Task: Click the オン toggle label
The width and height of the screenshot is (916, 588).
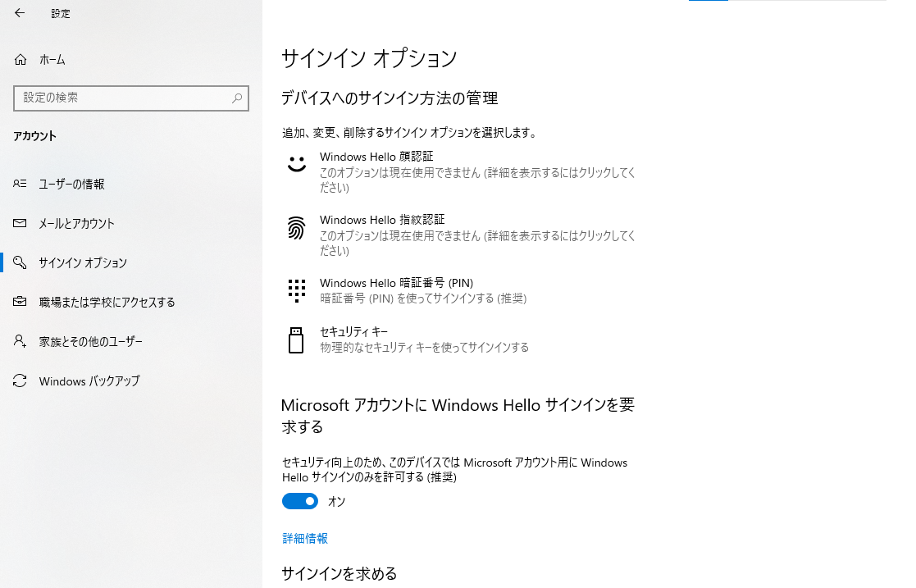Action: pos(336,502)
